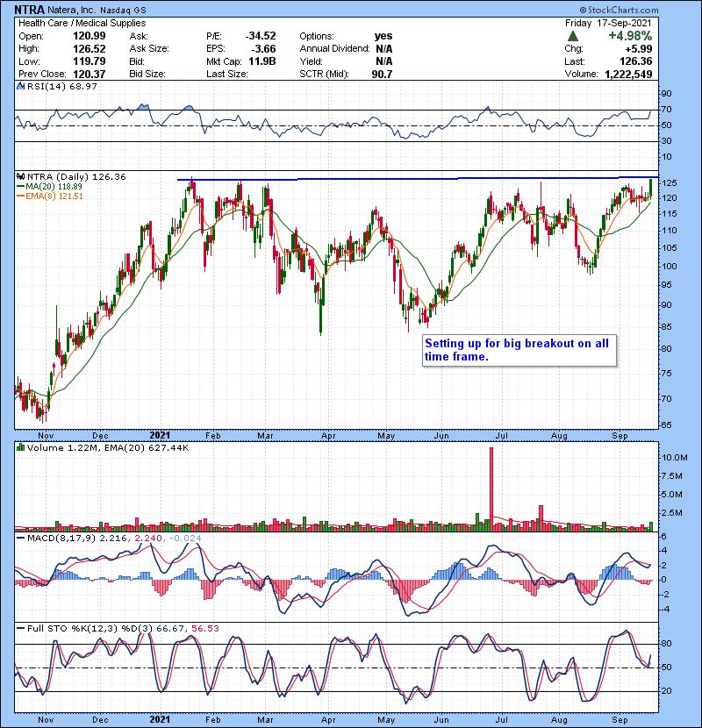Click the RSI(14) indicator line icon

[20, 86]
